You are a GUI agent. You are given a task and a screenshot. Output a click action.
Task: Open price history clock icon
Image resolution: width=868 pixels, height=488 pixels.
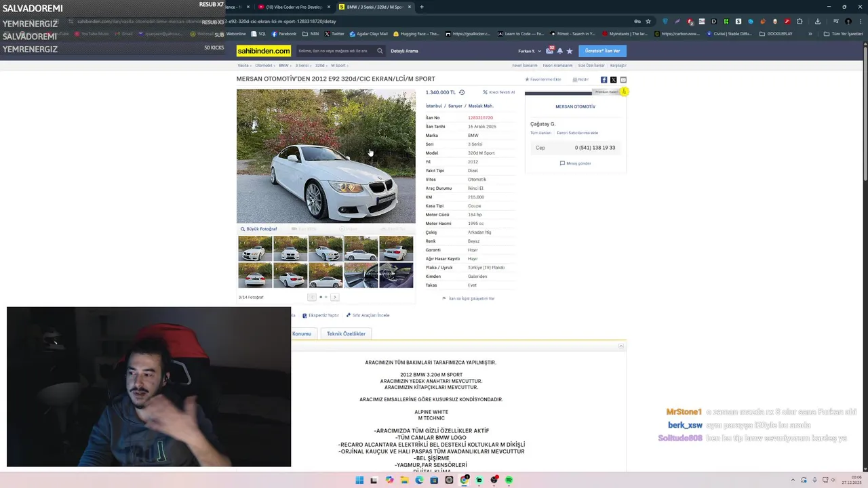point(462,92)
